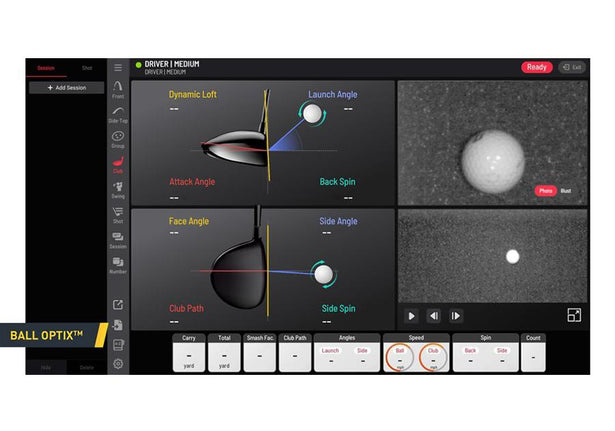Select the Front view icon
The image size is (615, 431).
(x=118, y=90)
